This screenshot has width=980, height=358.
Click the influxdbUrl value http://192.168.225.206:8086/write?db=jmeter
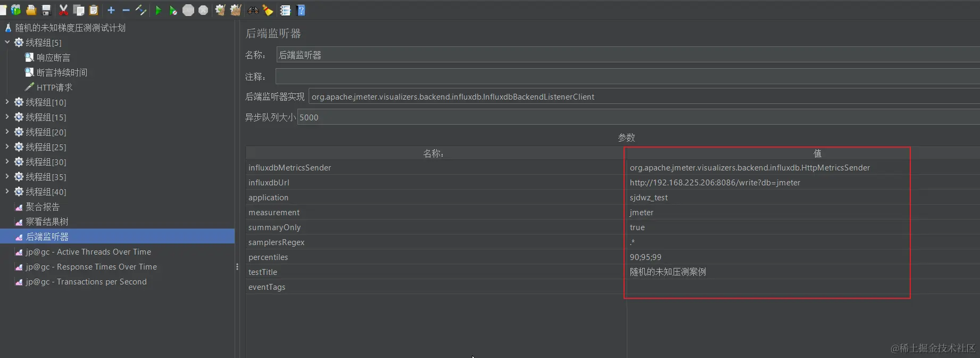(x=715, y=182)
